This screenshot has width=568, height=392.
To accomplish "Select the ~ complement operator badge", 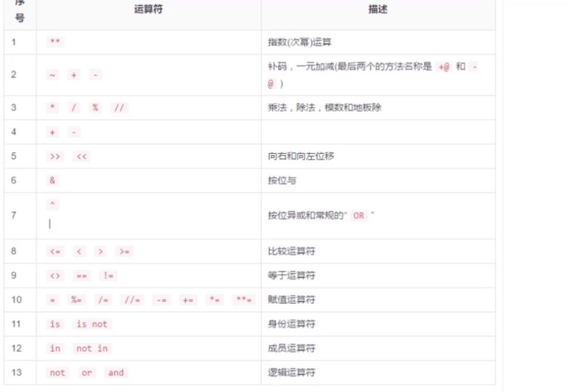I will tap(53, 75).
